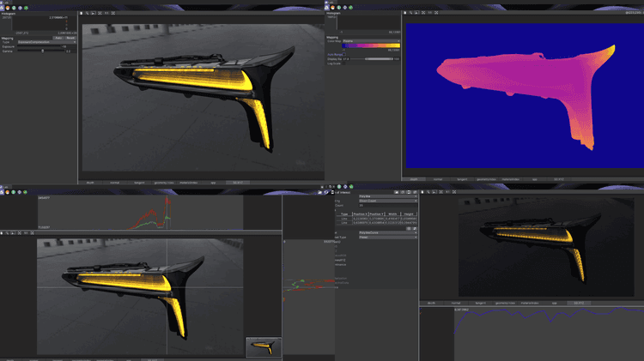Toggle the Log Scale checkbox
The height and width of the screenshot is (361, 644).
pos(344,63)
